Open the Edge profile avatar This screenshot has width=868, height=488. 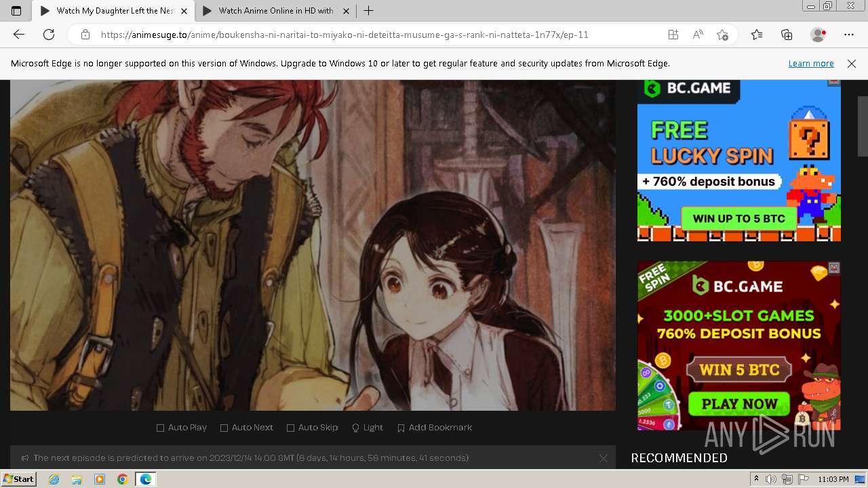coord(818,35)
